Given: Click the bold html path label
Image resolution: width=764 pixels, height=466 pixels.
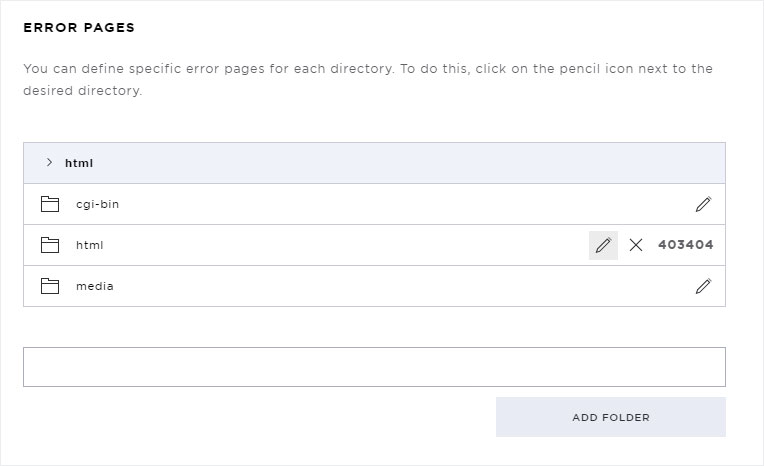Looking at the screenshot, I should coord(79,163).
